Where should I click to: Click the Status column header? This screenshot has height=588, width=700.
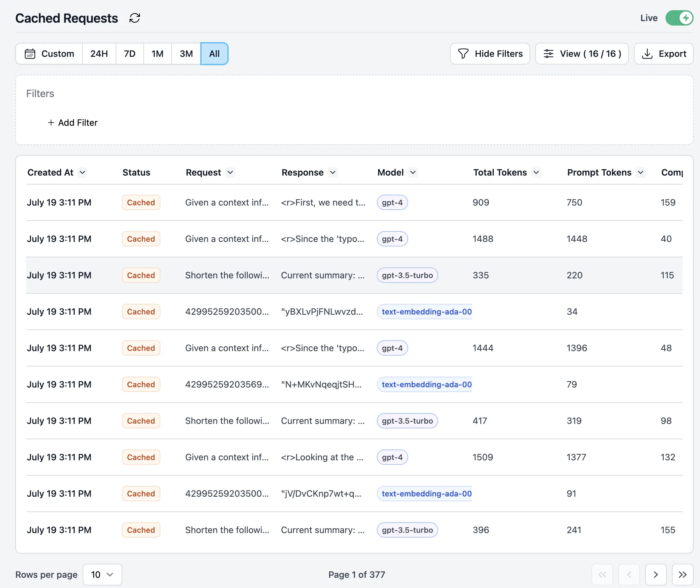pos(136,172)
